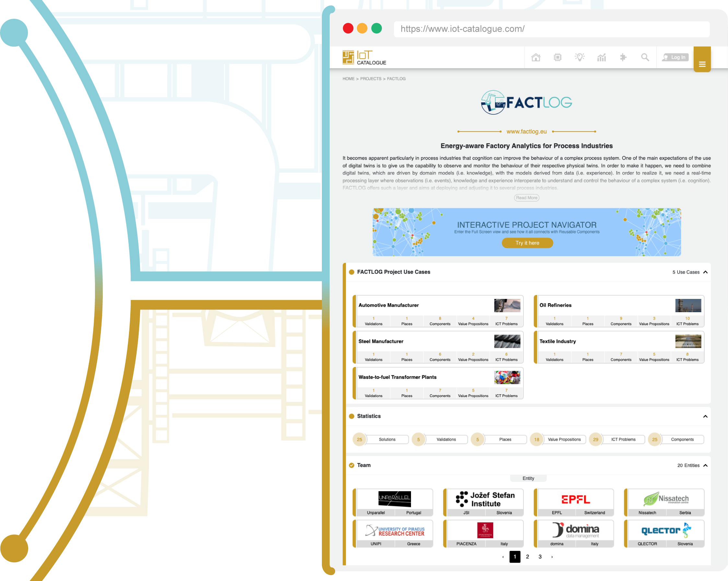Screen dimensions: 728x581
Task: Collapse the FACTLOG Project Use Cases section
Action: click(705, 272)
